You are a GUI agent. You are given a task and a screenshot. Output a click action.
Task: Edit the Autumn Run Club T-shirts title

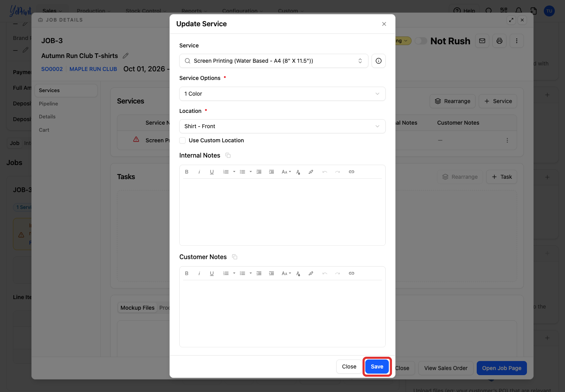coord(126,56)
